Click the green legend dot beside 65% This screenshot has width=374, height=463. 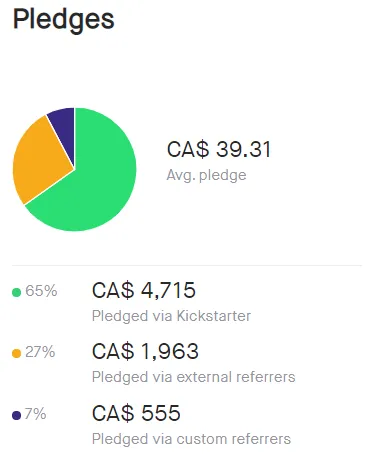[16, 292]
